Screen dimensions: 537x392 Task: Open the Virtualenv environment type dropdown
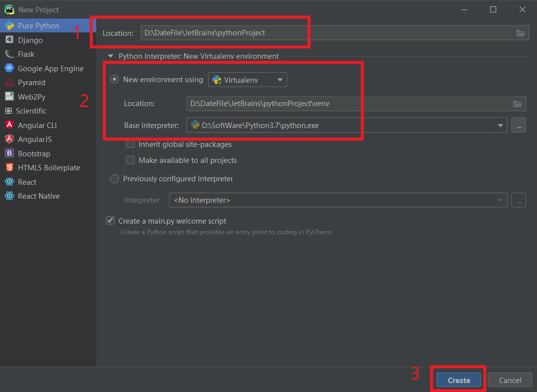point(247,80)
